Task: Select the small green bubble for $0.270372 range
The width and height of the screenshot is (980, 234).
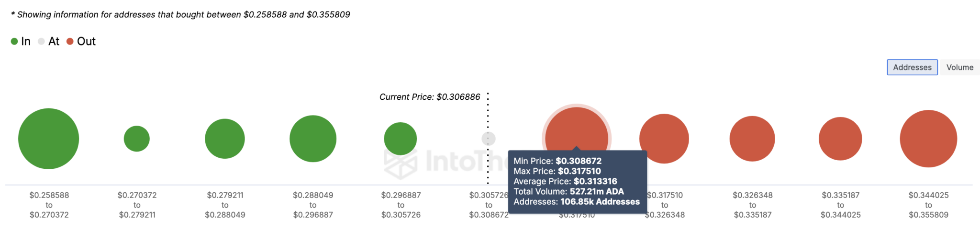Action: tap(137, 139)
